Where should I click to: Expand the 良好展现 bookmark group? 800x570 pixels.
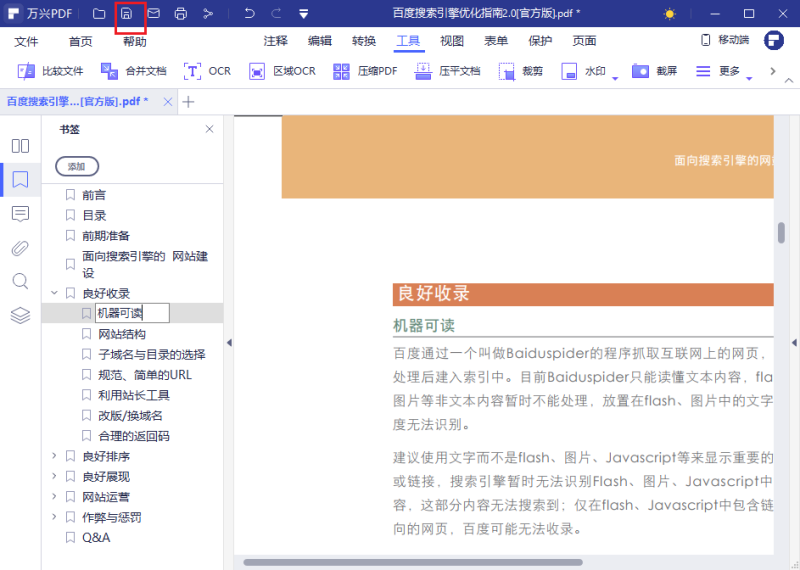(54, 476)
